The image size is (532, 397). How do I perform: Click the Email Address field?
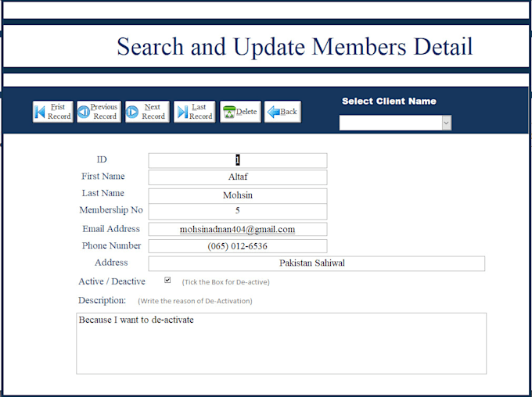tap(238, 229)
